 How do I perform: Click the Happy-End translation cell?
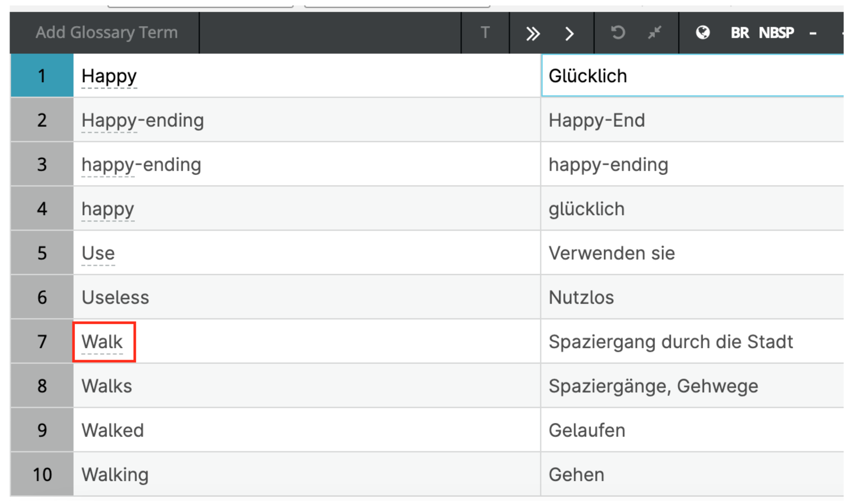(x=597, y=120)
